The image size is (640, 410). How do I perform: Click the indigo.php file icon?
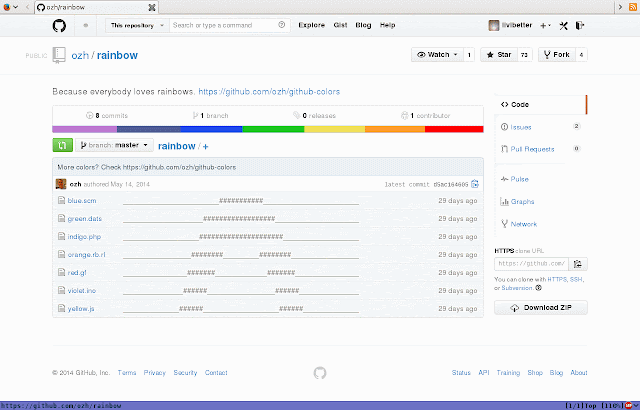coord(61,236)
